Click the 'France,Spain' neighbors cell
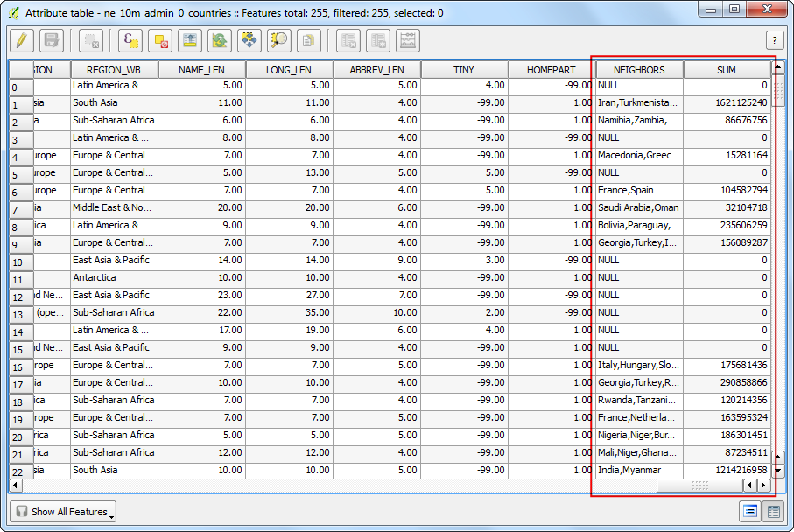The width and height of the screenshot is (794, 532). 639,191
